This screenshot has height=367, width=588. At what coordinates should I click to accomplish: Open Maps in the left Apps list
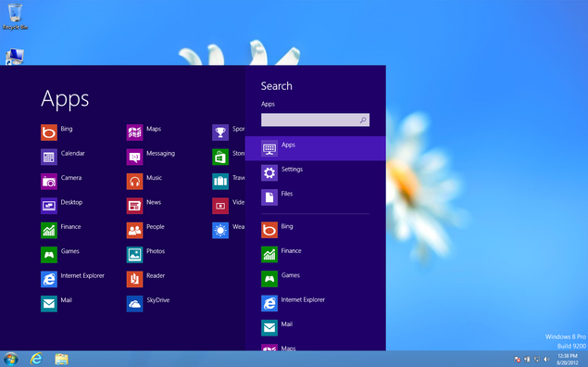[x=144, y=133]
